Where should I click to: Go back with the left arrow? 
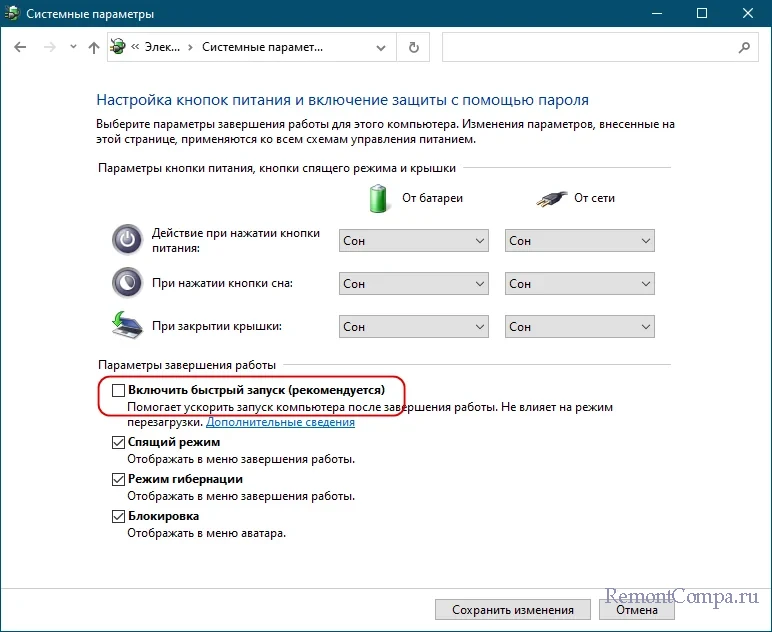(x=20, y=47)
